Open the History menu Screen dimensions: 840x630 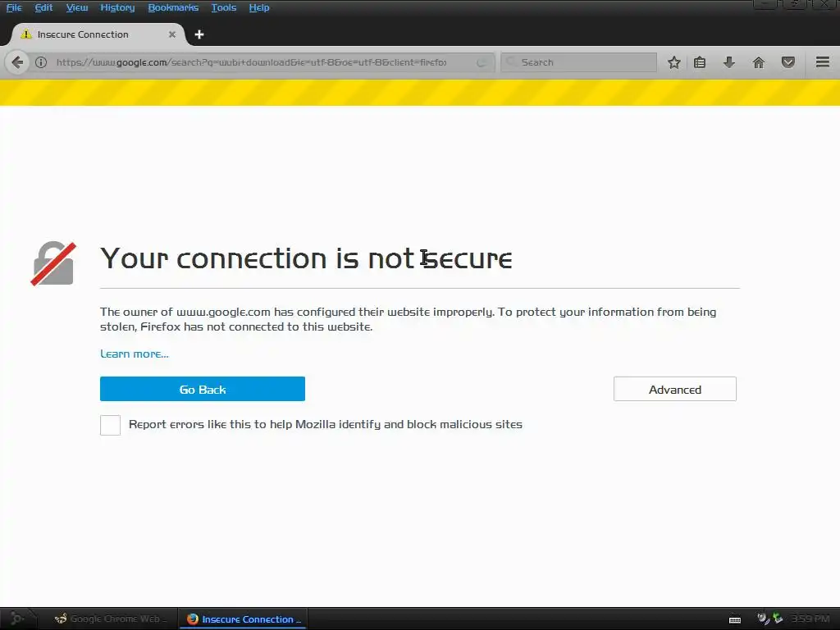click(x=117, y=7)
